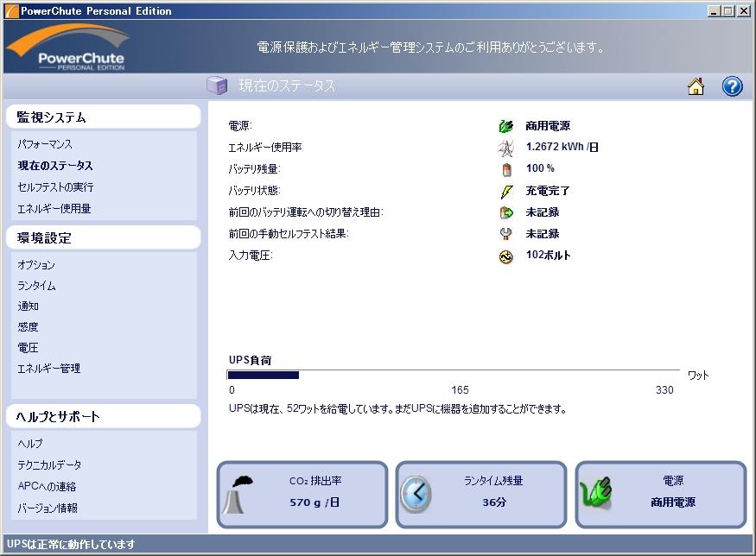The height and width of the screenshot is (556, 756).
Task: Click the 100 % battery value
Action: [x=540, y=168]
